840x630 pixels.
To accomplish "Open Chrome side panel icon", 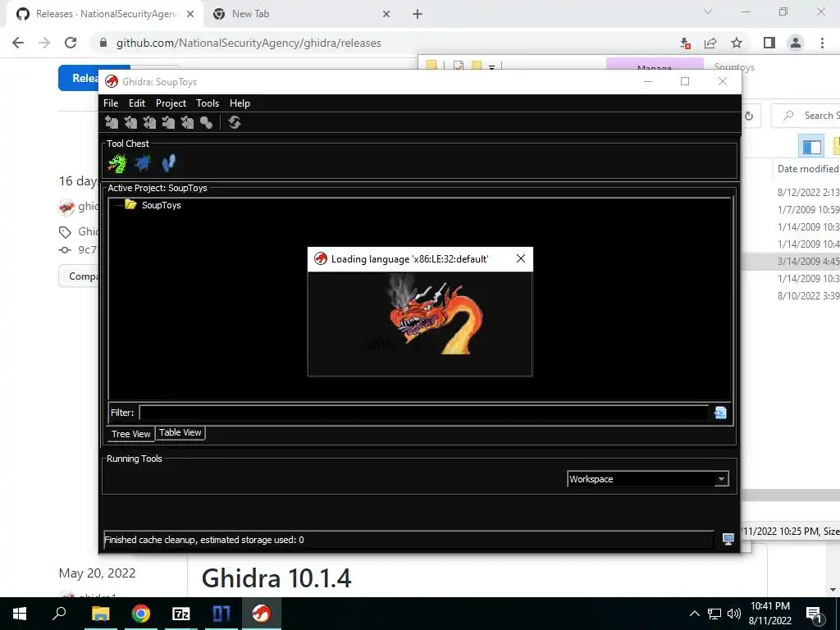I will (769, 43).
